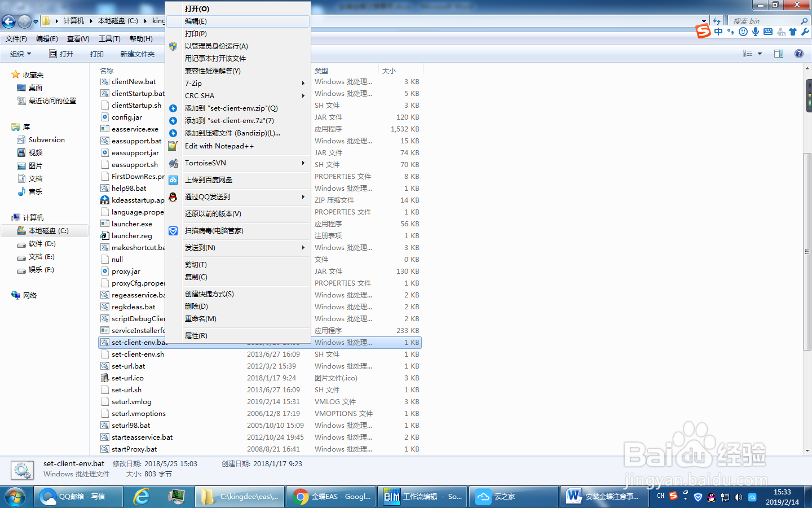Choose Delete (D) in context menu
The height and width of the screenshot is (508, 812).
click(x=238, y=306)
